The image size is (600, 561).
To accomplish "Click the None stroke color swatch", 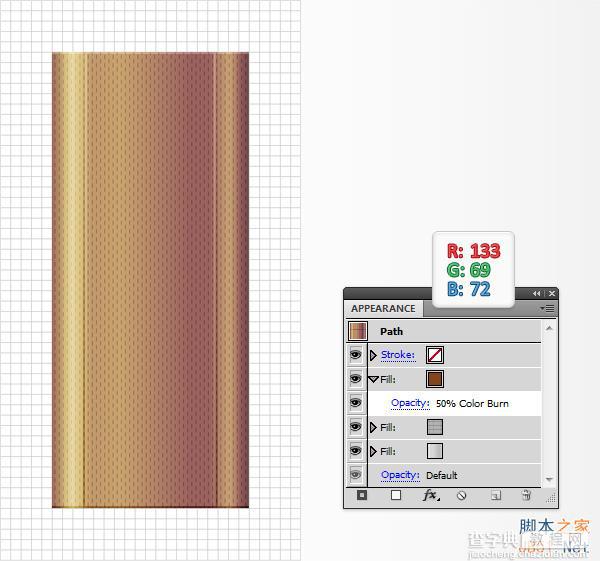I will [435, 355].
